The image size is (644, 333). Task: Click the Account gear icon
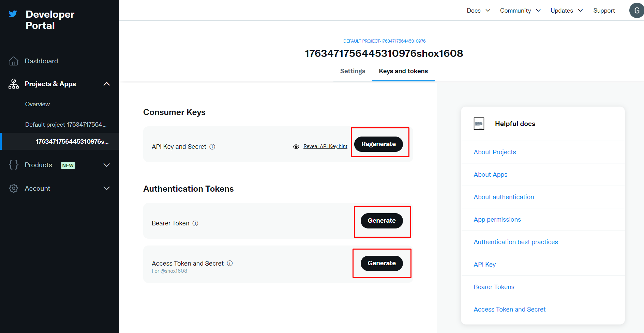click(14, 188)
